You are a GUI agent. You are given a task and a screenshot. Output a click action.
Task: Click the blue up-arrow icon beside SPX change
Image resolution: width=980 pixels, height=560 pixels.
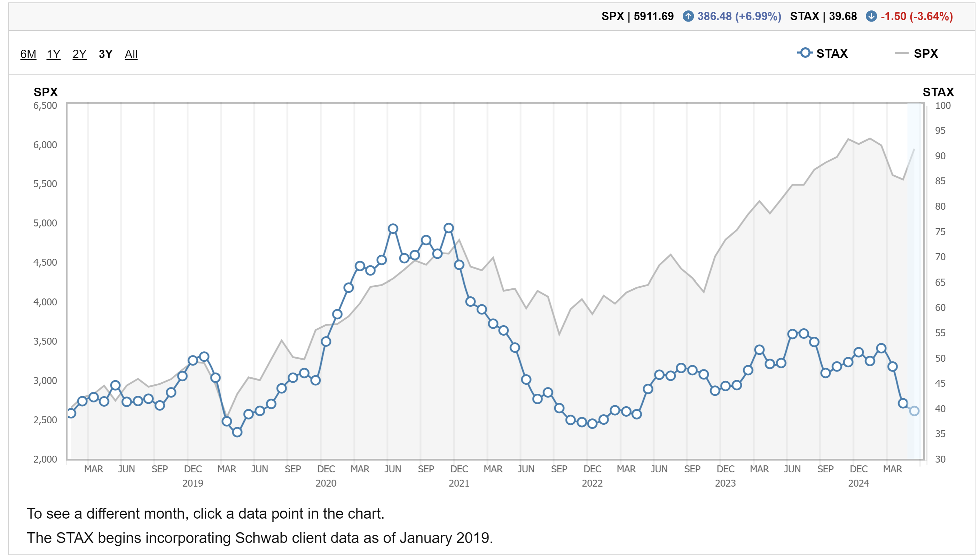688,16
